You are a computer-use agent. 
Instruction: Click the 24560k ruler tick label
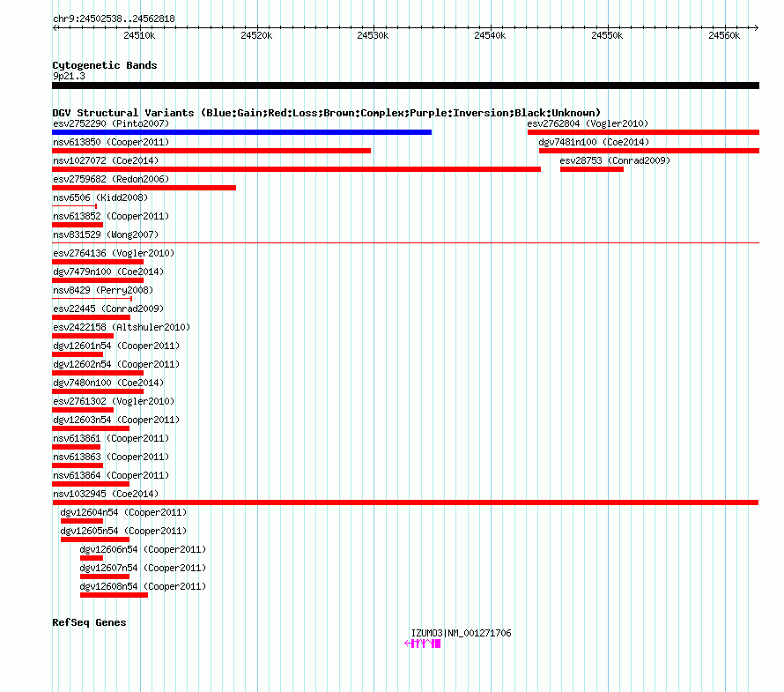pos(724,35)
